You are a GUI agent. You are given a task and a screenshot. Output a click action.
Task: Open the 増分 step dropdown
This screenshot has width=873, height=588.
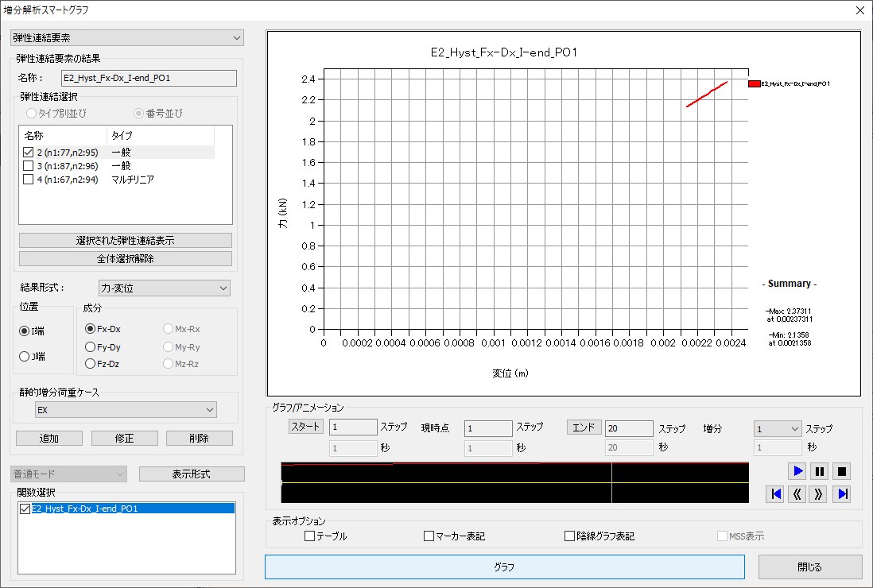point(778,429)
